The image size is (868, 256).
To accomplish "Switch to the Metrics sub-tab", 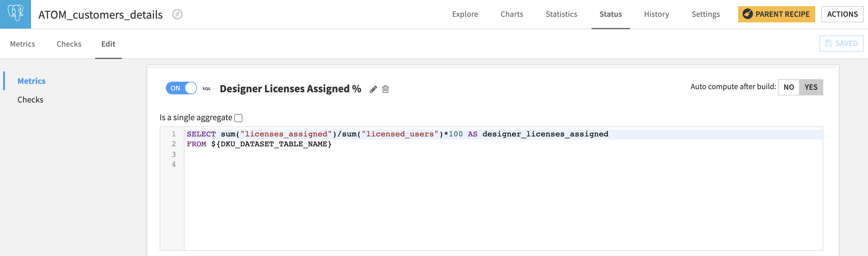I will click(x=23, y=44).
